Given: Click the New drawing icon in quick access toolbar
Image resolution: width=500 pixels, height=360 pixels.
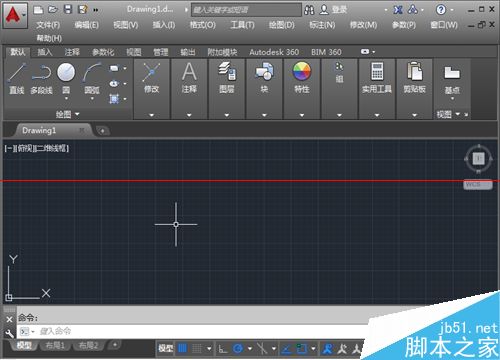Looking at the screenshot, I should tap(38, 10).
